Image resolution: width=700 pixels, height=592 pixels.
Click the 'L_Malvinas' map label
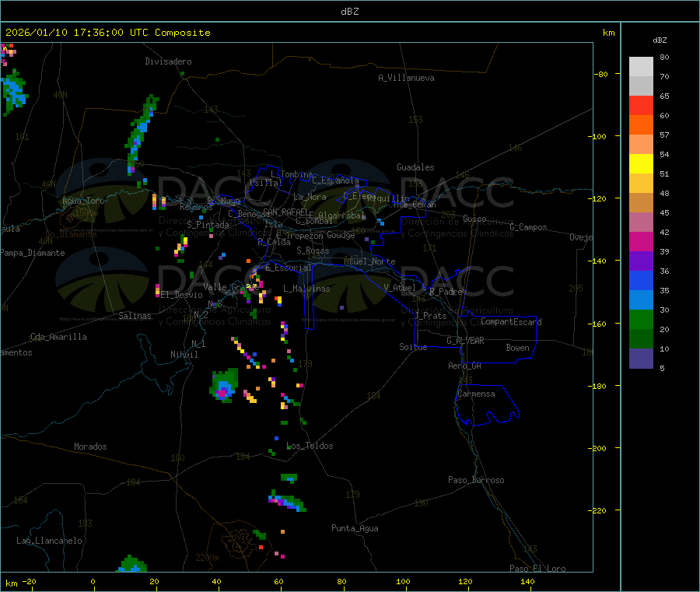tap(306, 289)
